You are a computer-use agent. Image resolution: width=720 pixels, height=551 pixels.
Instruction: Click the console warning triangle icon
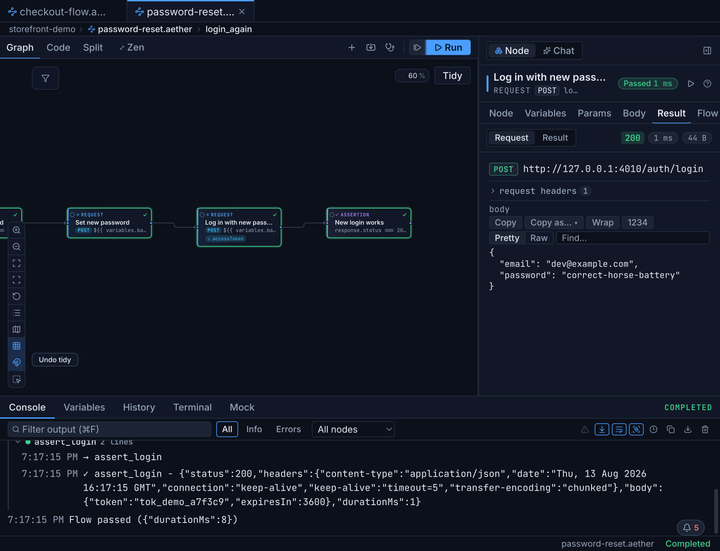point(585,429)
